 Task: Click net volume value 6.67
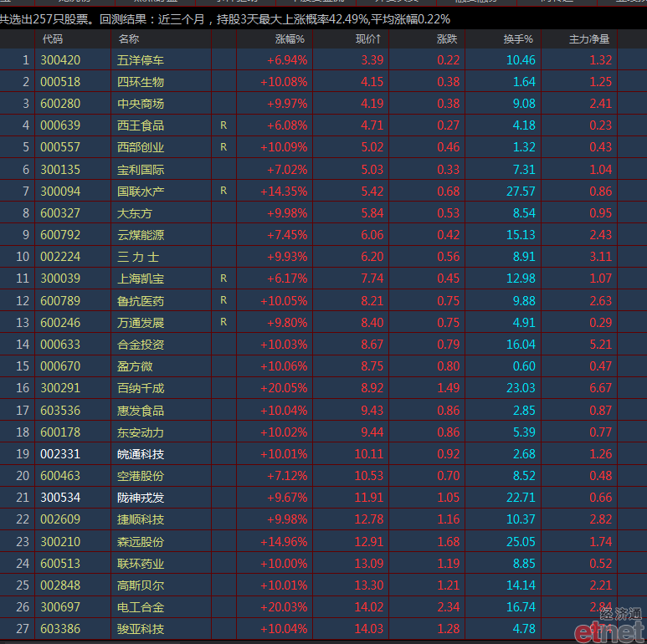601,388
